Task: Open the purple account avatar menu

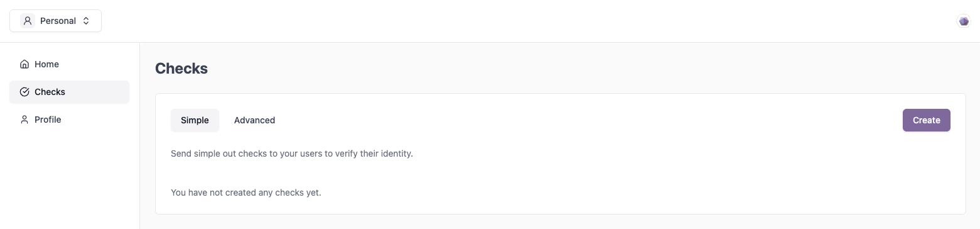Action: pos(963,21)
